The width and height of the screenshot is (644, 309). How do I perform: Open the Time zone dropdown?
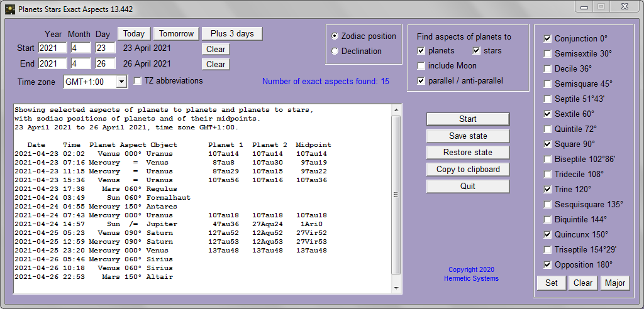tap(121, 82)
